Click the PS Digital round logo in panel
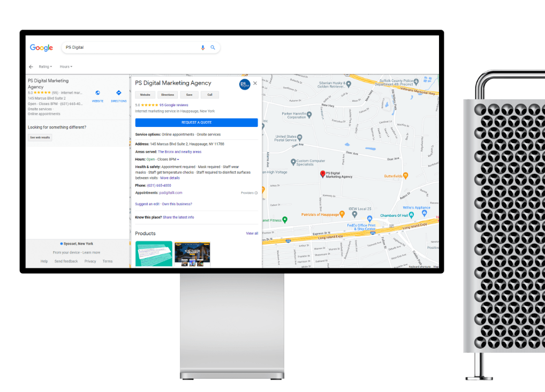 tap(245, 84)
